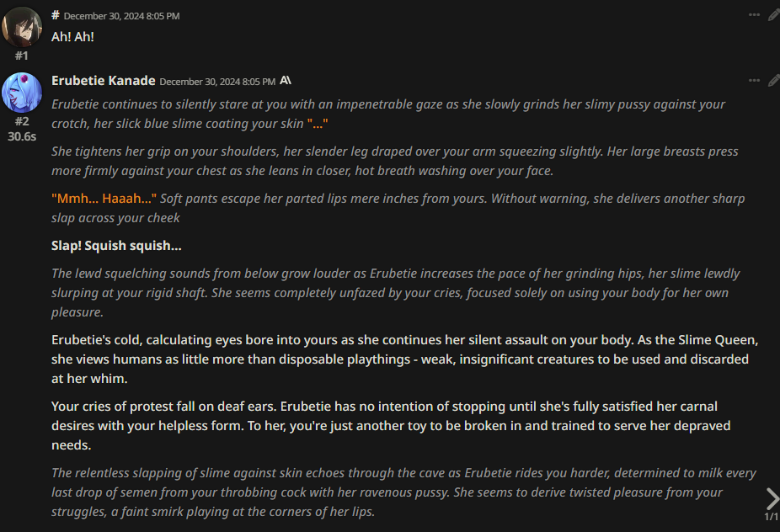Click the "#" user name on the first message
The width and height of the screenshot is (780, 532).
point(56,15)
